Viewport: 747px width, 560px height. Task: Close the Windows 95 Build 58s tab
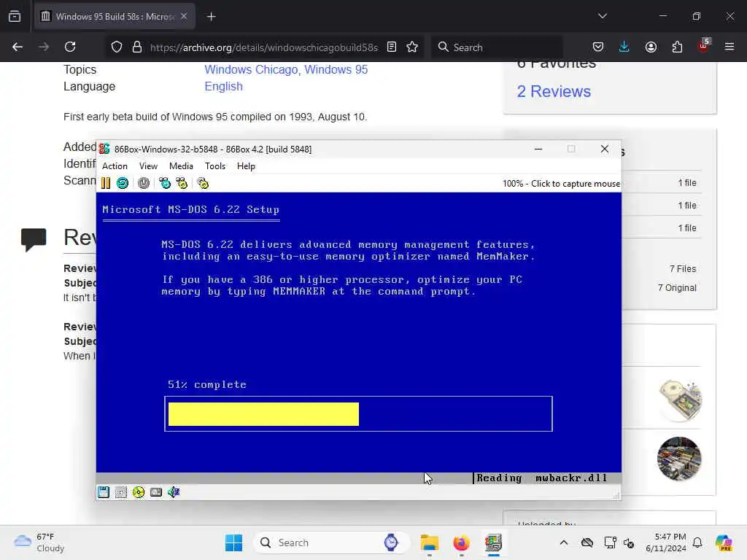tap(184, 17)
